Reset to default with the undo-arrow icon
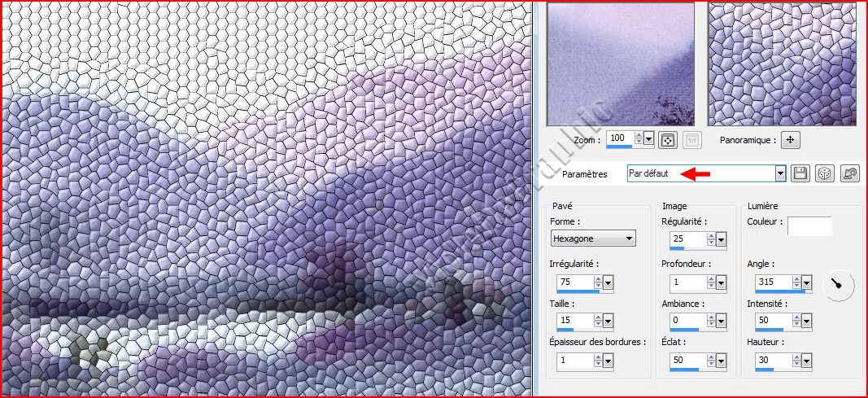This screenshot has height=398, width=868. coord(849,173)
